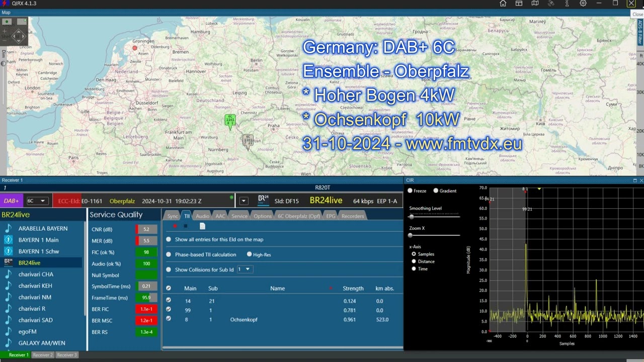Image resolution: width=644 pixels, height=362 pixels.
Task: Pan map left with compass arrow
Action: pos(13,36)
